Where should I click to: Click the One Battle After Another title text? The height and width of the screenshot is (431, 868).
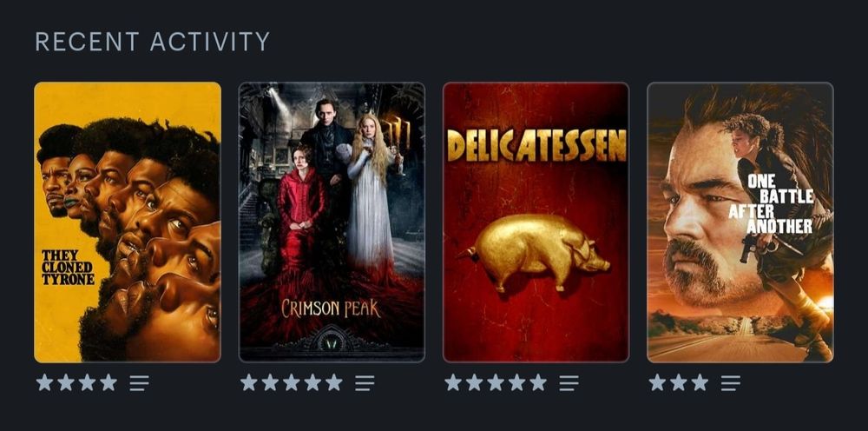[771, 204]
